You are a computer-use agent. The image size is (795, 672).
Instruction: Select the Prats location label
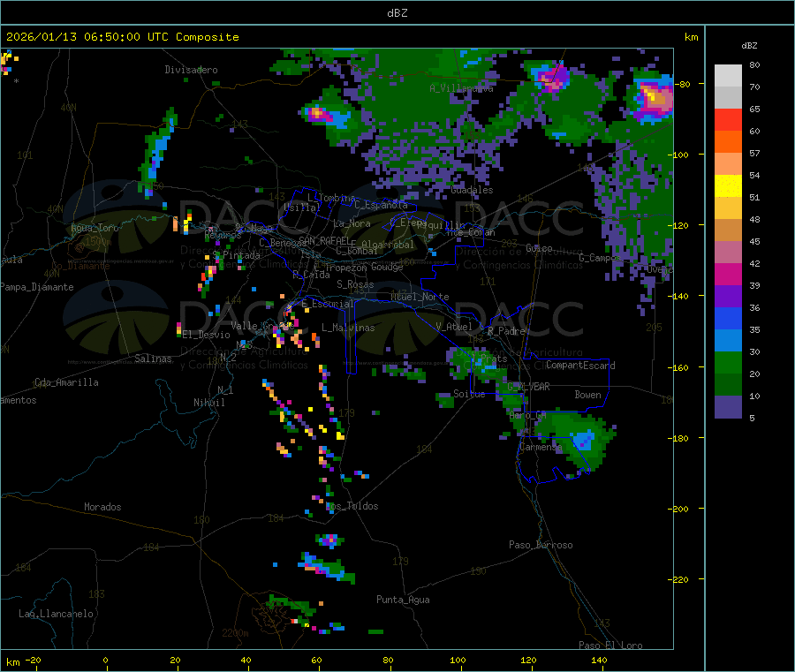coord(493,359)
